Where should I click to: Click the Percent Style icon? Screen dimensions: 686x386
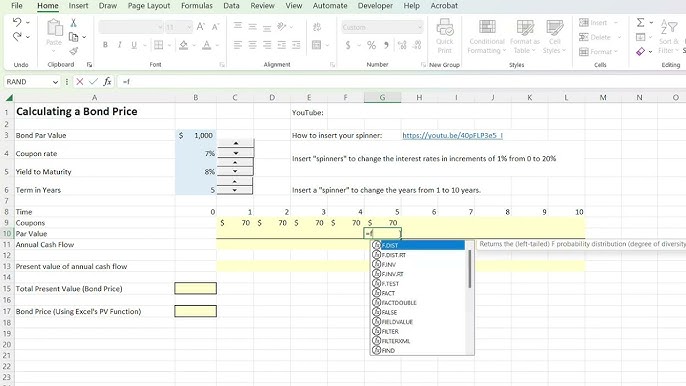[371, 45]
